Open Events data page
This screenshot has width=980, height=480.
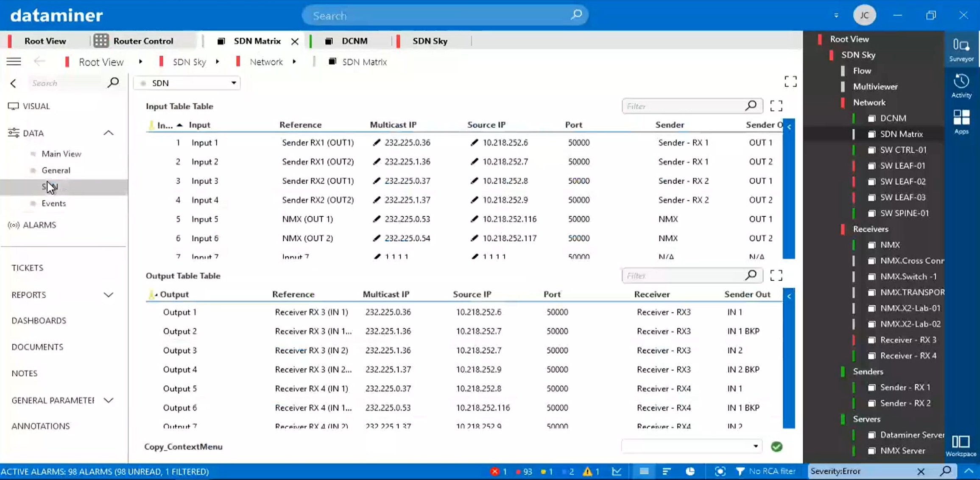click(x=53, y=204)
